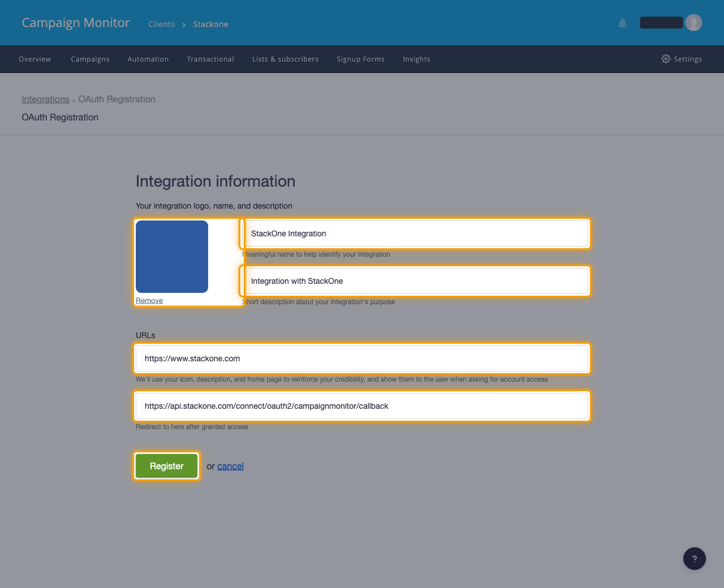Screen dimensions: 724x588
Task: Open the Signup Forms section
Action: tap(360, 59)
